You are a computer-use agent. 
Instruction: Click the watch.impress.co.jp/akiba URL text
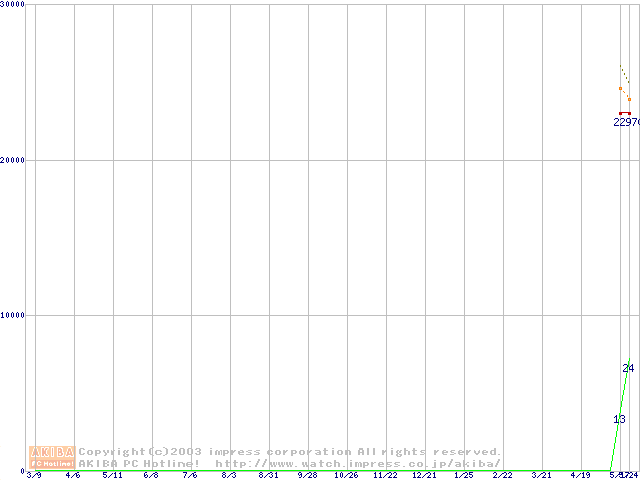tap(358, 463)
